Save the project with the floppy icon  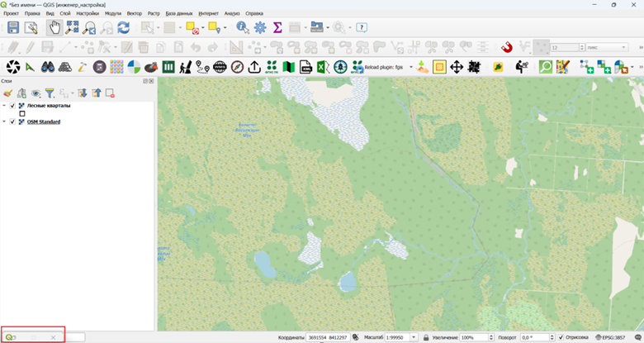[x=13, y=27]
